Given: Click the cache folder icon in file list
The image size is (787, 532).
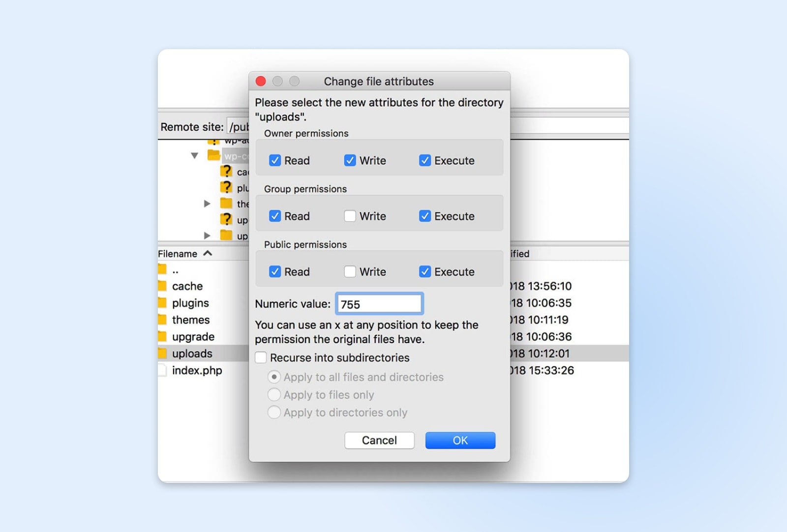Looking at the screenshot, I should pyautogui.click(x=162, y=286).
